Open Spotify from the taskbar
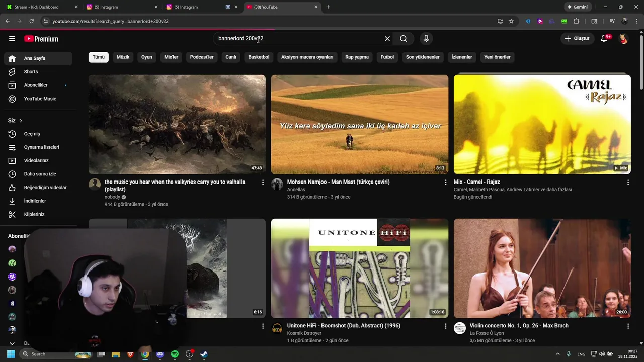The image size is (644, 362). 175,354
